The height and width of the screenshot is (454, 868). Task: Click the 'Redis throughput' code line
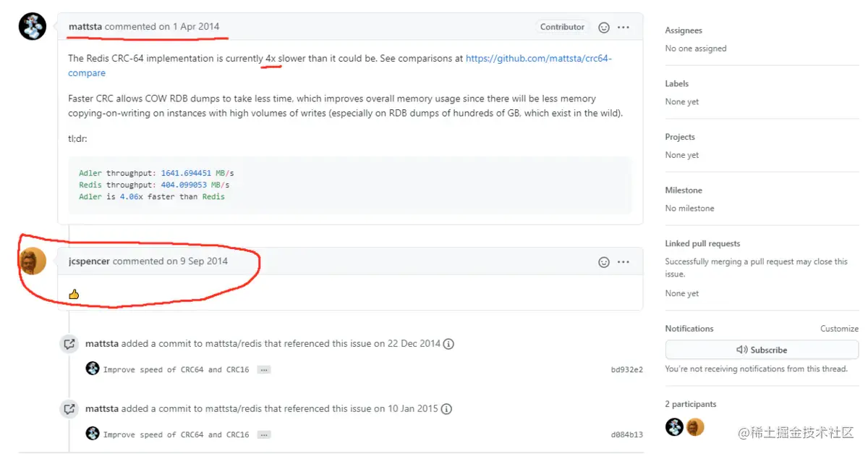coord(154,185)
